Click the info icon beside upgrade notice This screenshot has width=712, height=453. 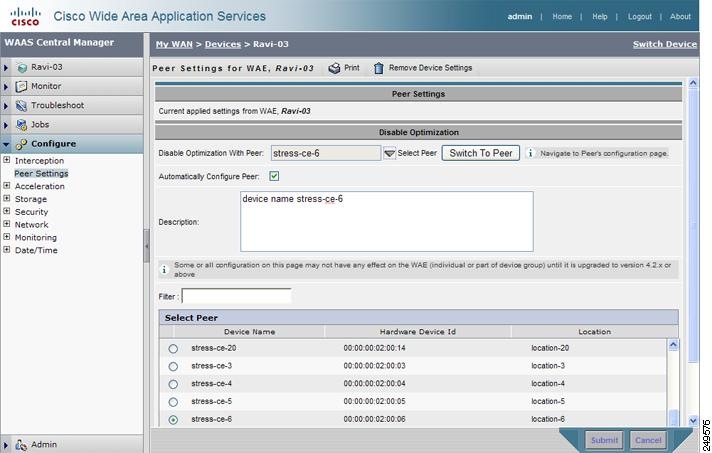(x=164, y=270)
